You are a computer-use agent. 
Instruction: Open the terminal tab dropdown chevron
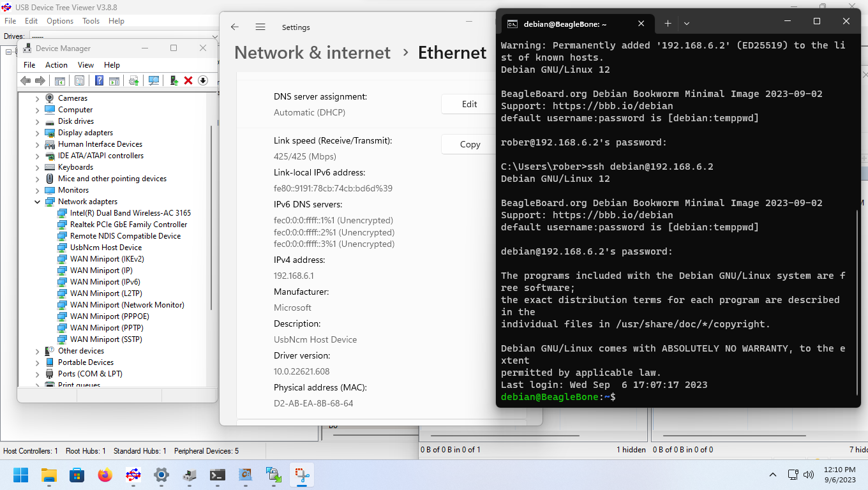[687, 24]
